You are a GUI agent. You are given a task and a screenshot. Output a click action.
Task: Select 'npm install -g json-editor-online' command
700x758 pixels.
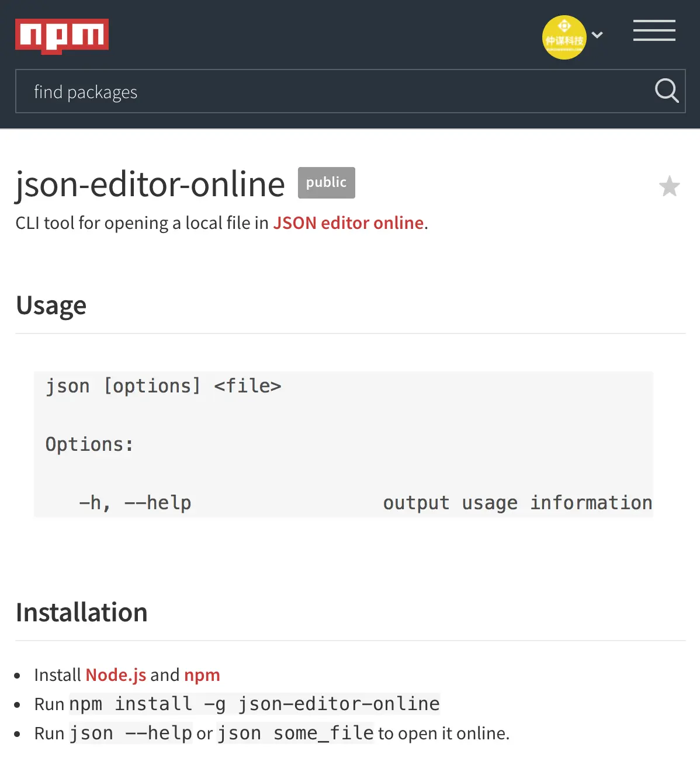pos(255,704)
